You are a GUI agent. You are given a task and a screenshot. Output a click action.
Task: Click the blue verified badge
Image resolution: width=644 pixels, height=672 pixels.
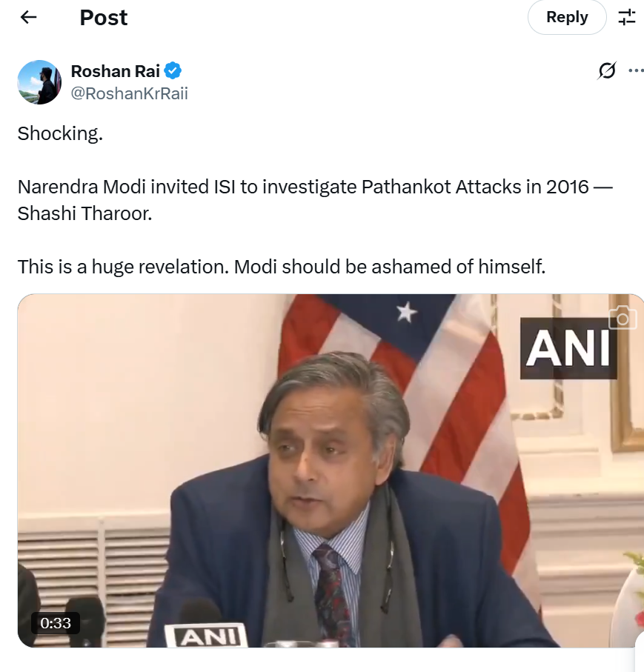click(173, 71)
